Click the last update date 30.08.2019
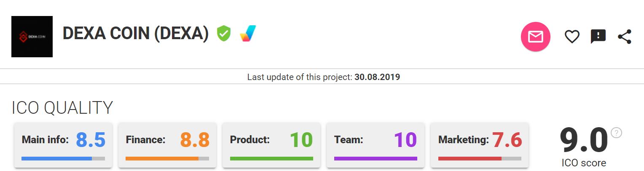Image resolution: width=644 pixels, height=171 pixels. coord(377,77)
